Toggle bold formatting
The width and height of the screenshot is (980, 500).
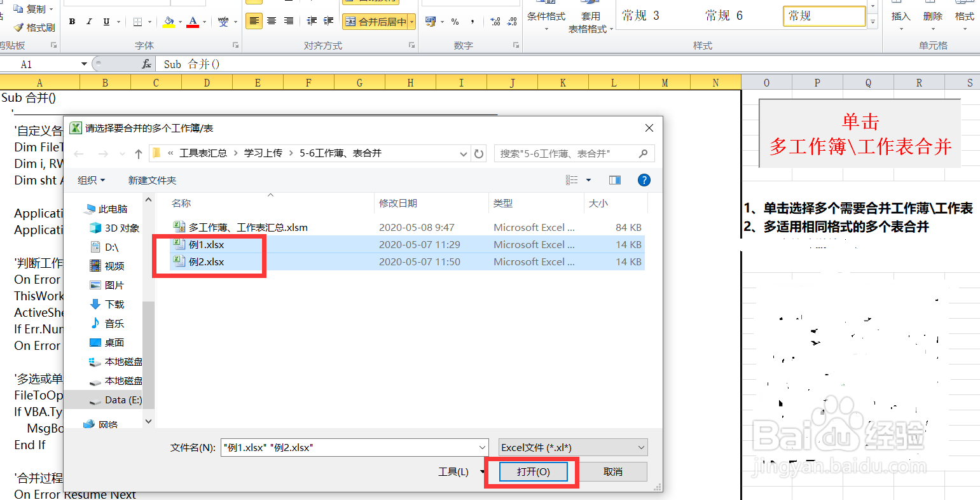point(71,21)
